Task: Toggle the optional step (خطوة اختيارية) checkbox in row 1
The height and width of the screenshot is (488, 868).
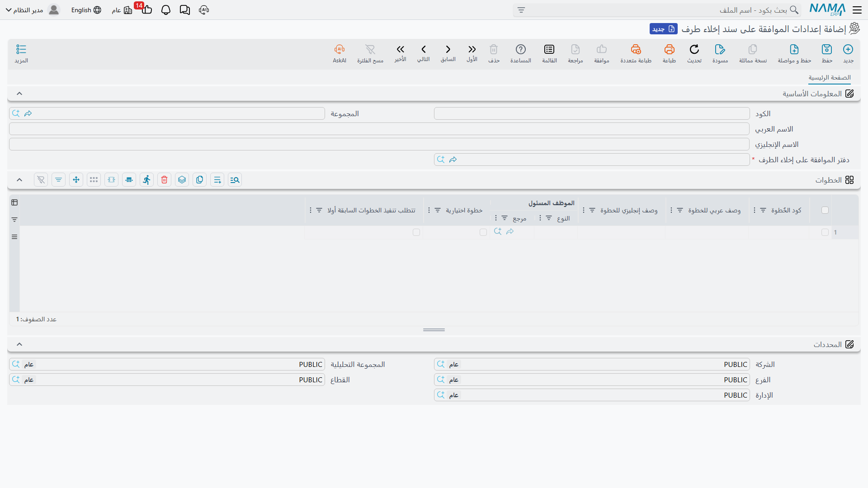Action: click(483, 232)
